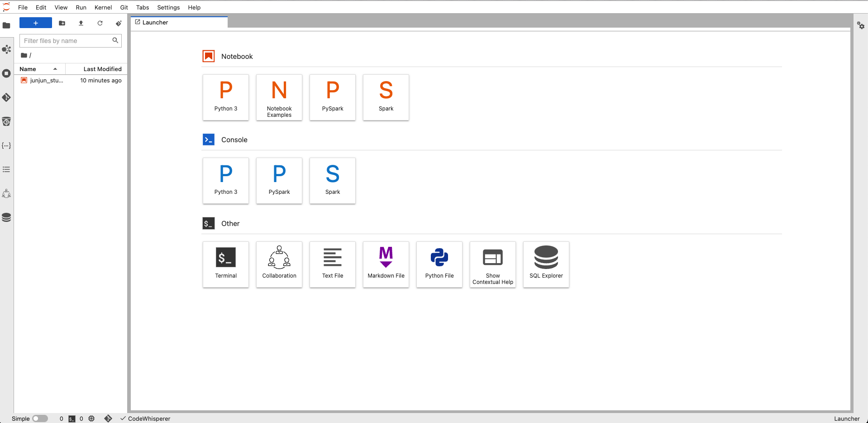Image resolution: width=868 pixels, height=423 pixels.
Task: Create a new Markdown File
Action: (x=386, y=264)
